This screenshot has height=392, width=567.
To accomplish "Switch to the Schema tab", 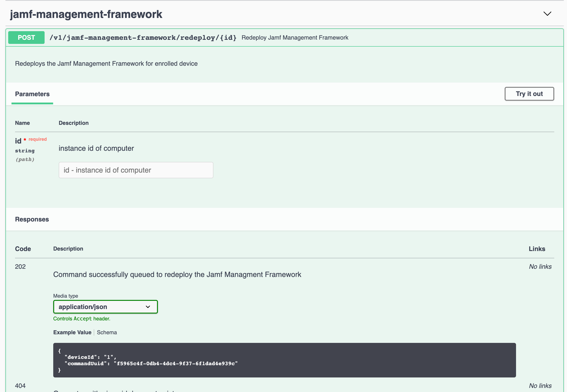I will coord(107,332).
